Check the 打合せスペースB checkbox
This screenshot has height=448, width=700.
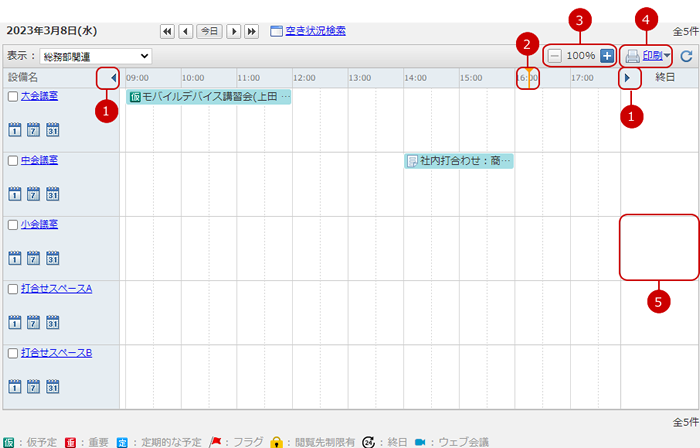[x=13, y=353]
